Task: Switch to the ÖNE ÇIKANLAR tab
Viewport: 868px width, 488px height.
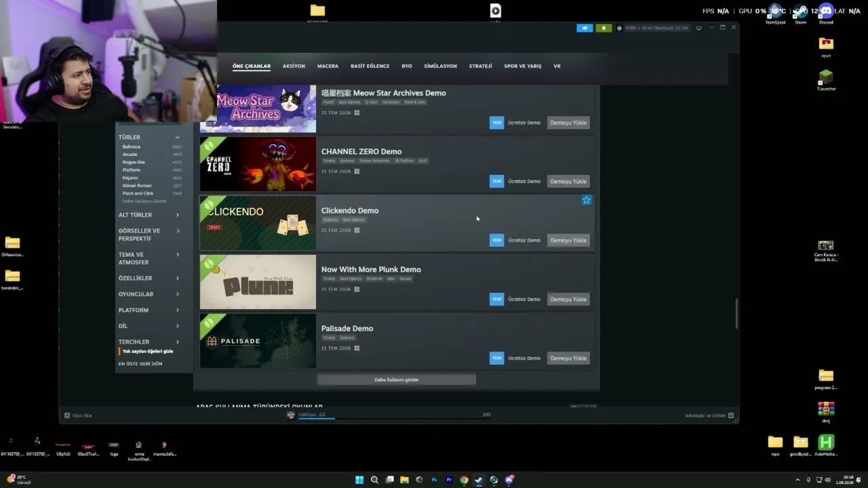Action: click(252, 66)
